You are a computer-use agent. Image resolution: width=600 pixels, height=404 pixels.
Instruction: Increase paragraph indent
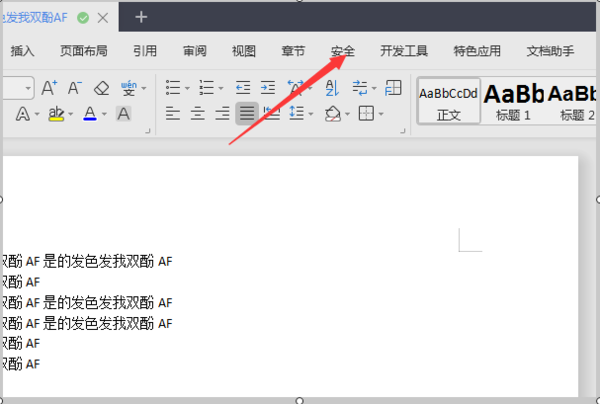[x=268, y=88]
